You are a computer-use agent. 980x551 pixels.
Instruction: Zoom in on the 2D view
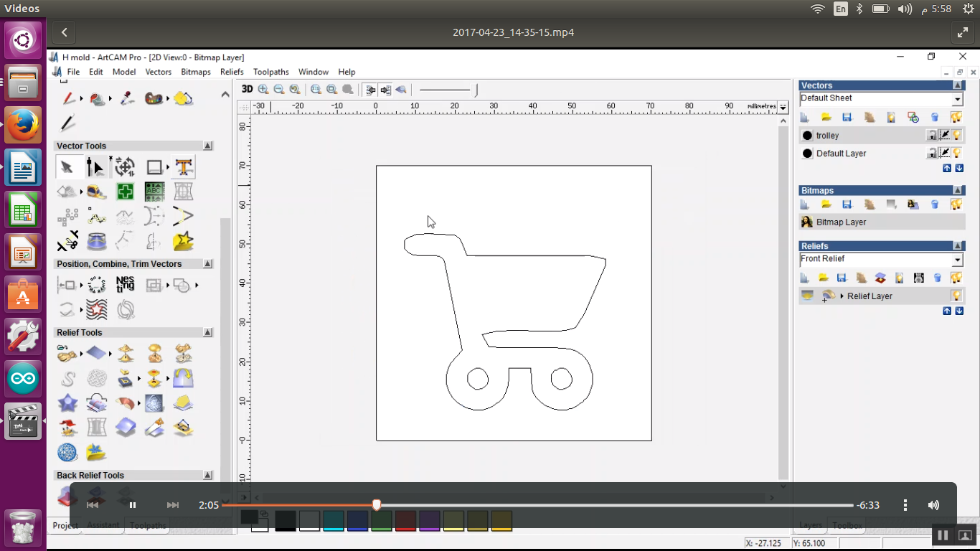click(263, 89)
